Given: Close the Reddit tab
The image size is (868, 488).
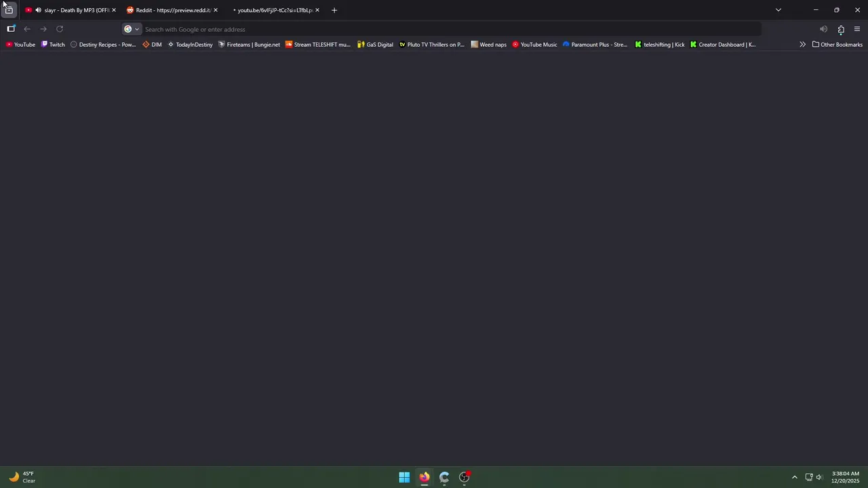Looking at the screenshot, I should point(216,10).
